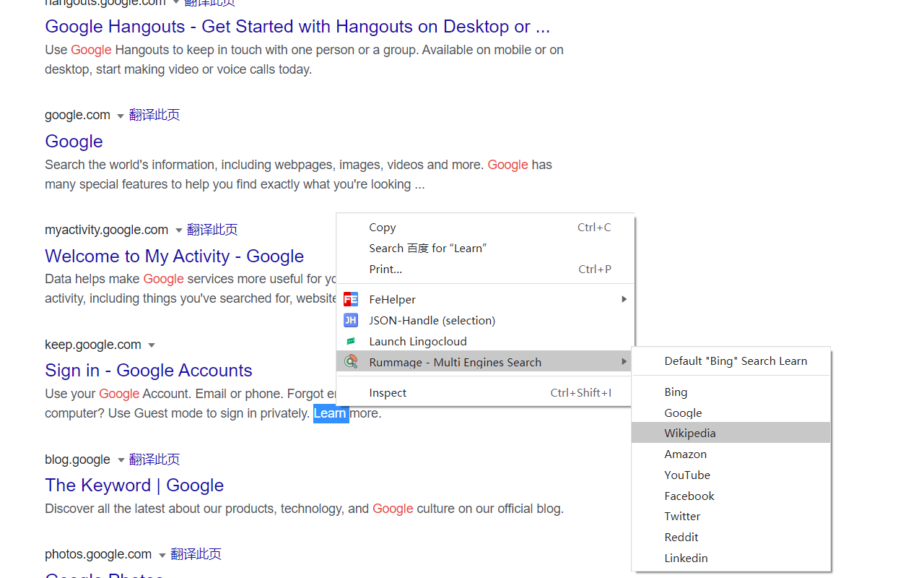The image size is (924, 578).
Task: Open Welcome to My Activity - Google
Action: [174, 256]
